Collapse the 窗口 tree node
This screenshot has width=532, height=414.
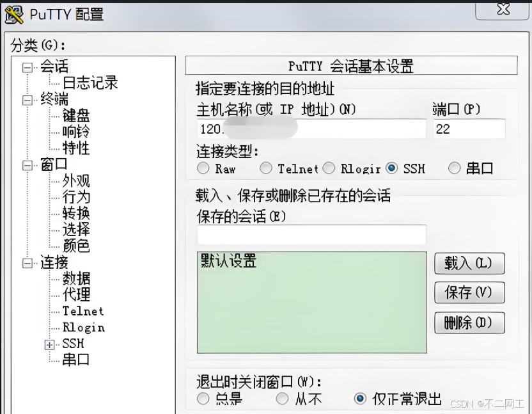pos(27,165)
